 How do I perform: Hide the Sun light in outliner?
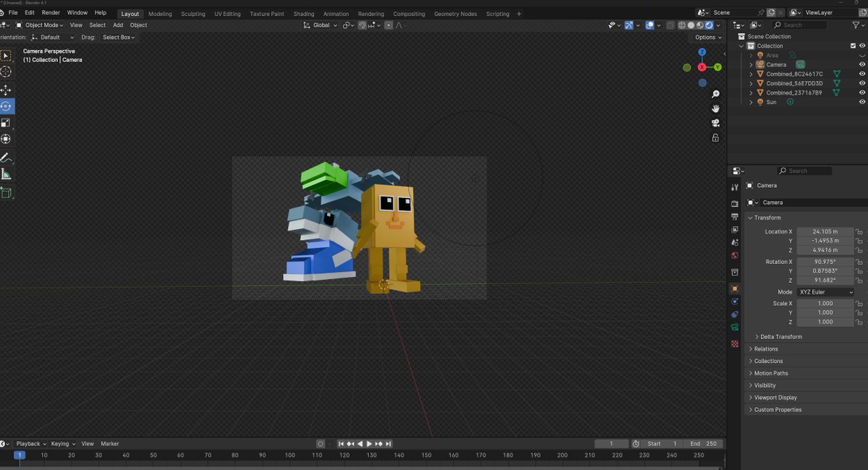(x=862, y=102)
